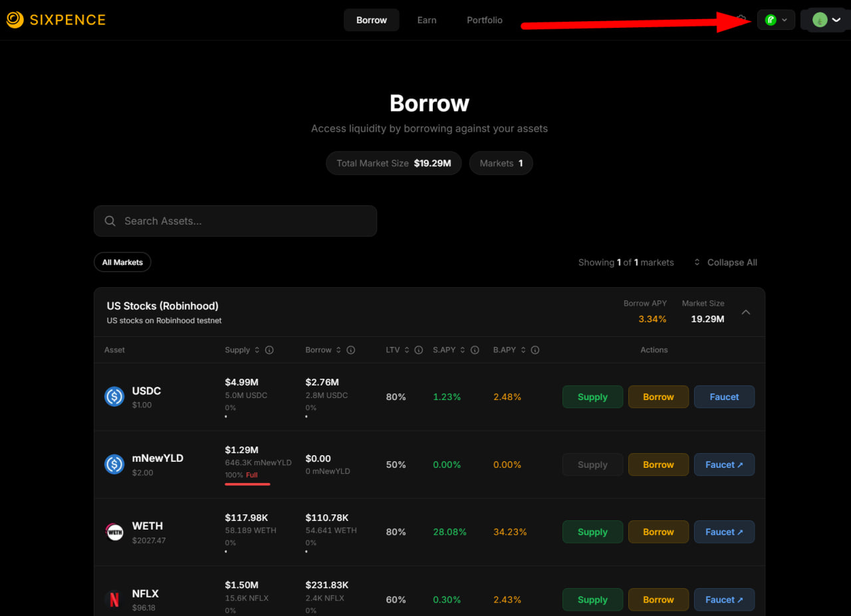Click NFLX supply value $1.50M
The image size is (851, 616).
click(x=241, y=585)
